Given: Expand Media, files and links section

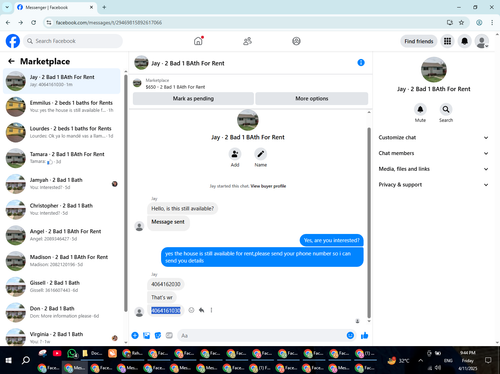Looking at the screenshot, I should tap(433, 169).
